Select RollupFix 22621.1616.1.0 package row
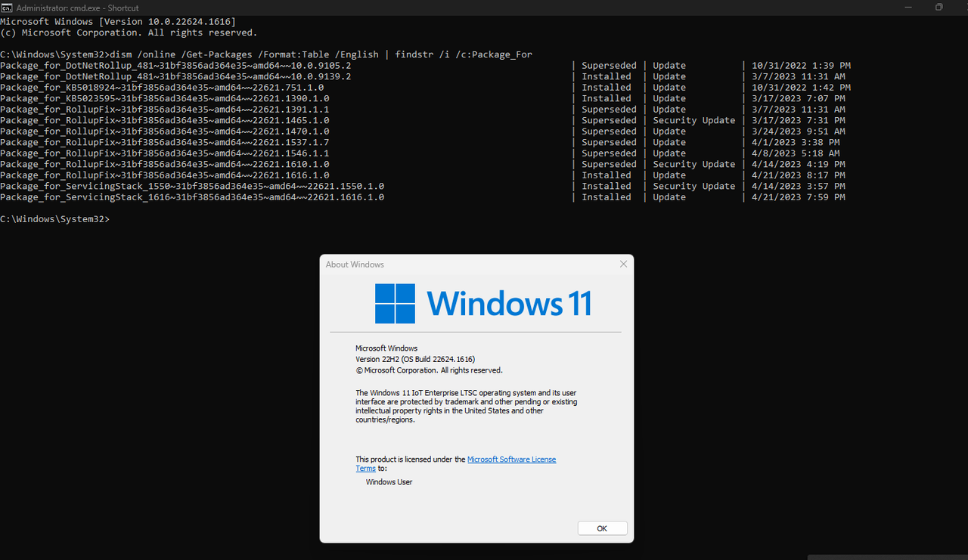The height and width of the screenshot is (560, 968). coord(423,175)
